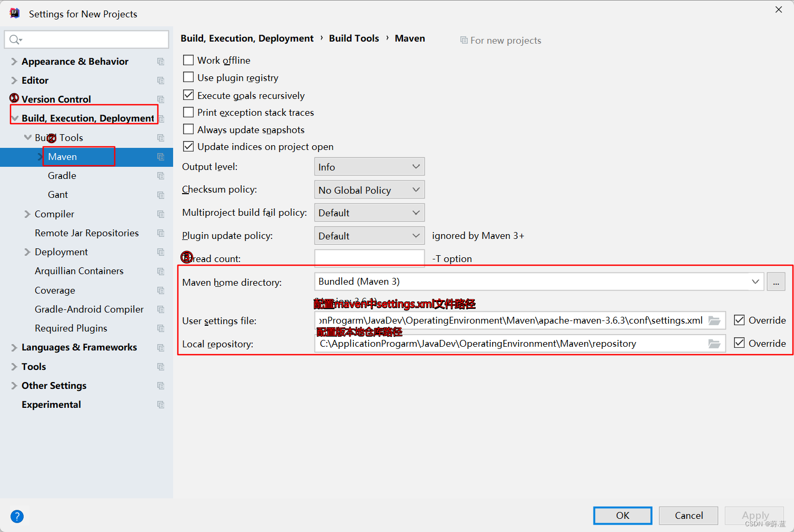Select Coverage settings

point(55,290)
